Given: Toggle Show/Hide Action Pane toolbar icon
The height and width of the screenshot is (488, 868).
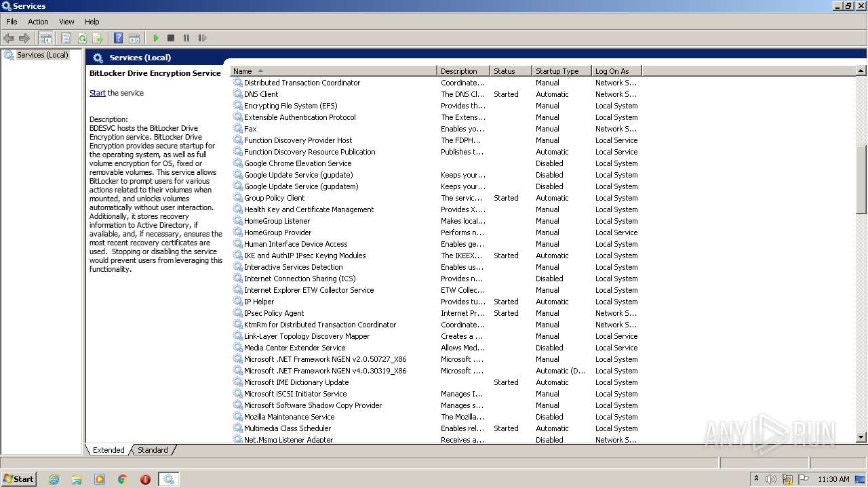Looking at the screenshot, I should 134,39.
